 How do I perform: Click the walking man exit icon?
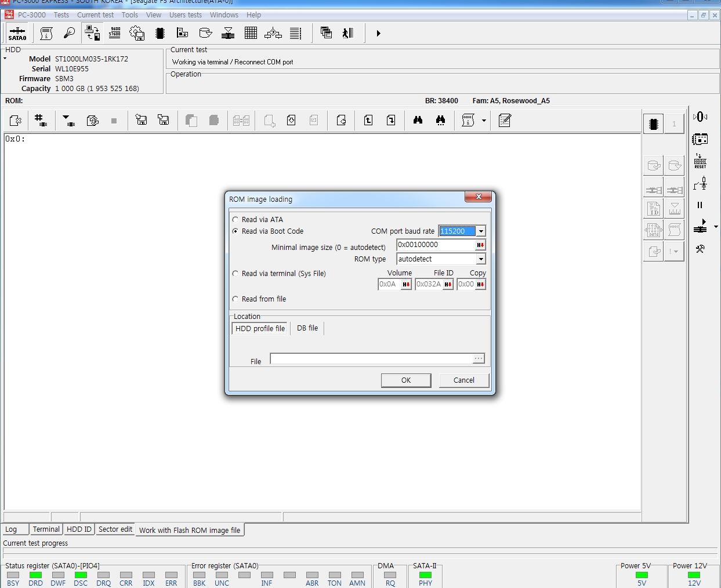[348, 34]
